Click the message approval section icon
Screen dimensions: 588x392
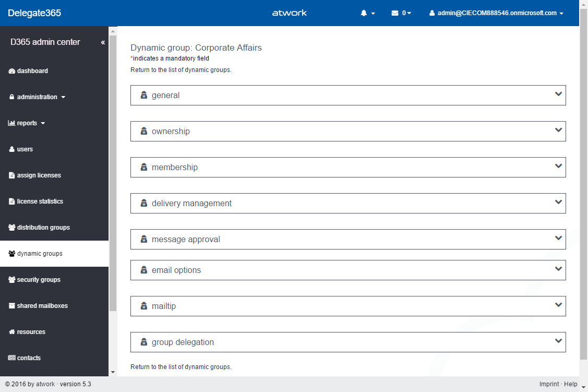[x=143, y=240]
